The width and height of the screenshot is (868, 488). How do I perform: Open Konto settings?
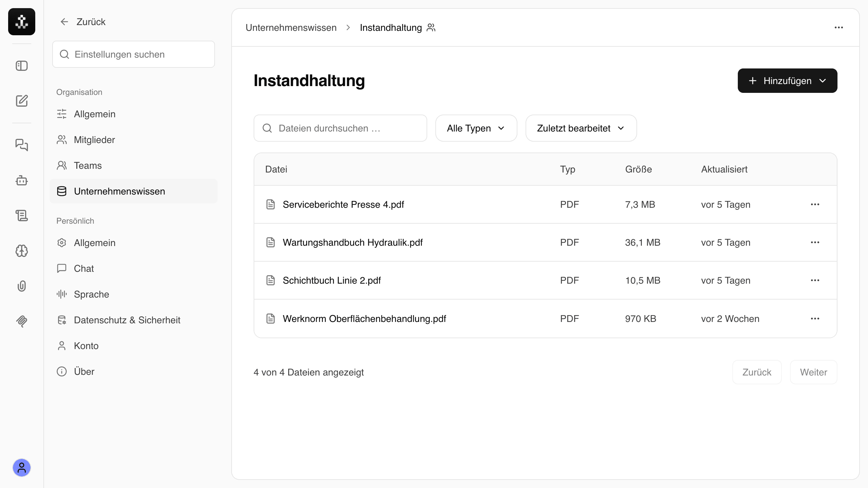pyautogui.click(x=134, y=346)
